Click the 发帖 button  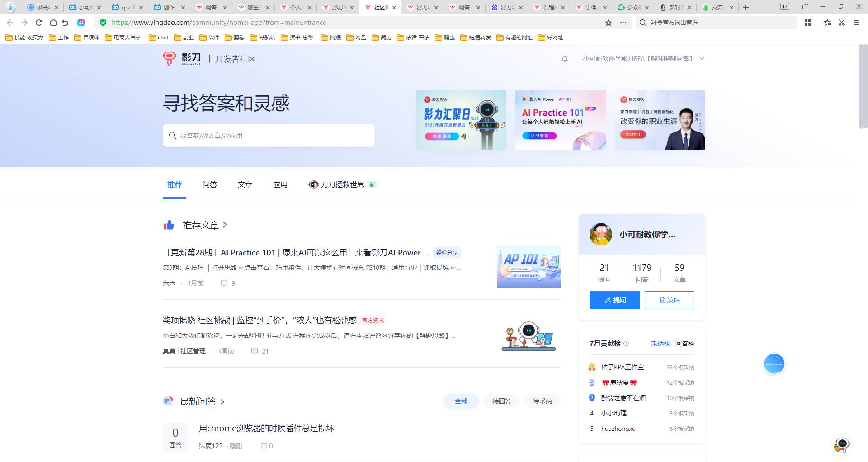pos(670,300)
